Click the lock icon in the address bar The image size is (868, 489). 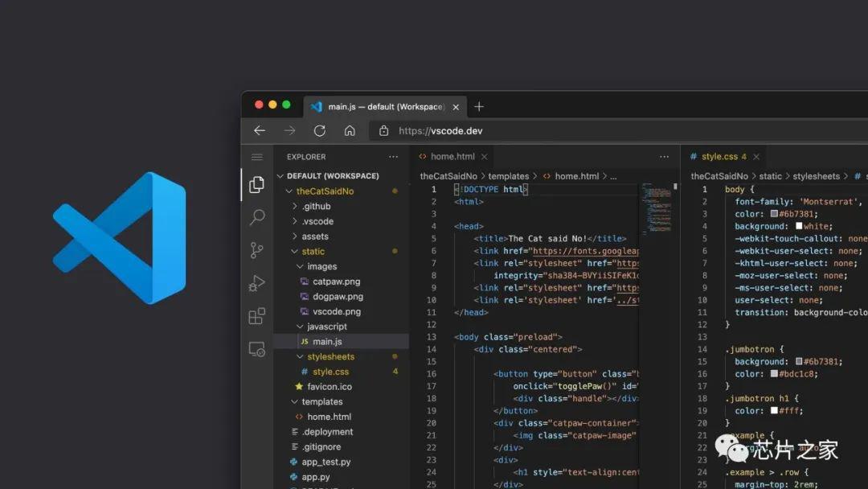pos(383,131)
